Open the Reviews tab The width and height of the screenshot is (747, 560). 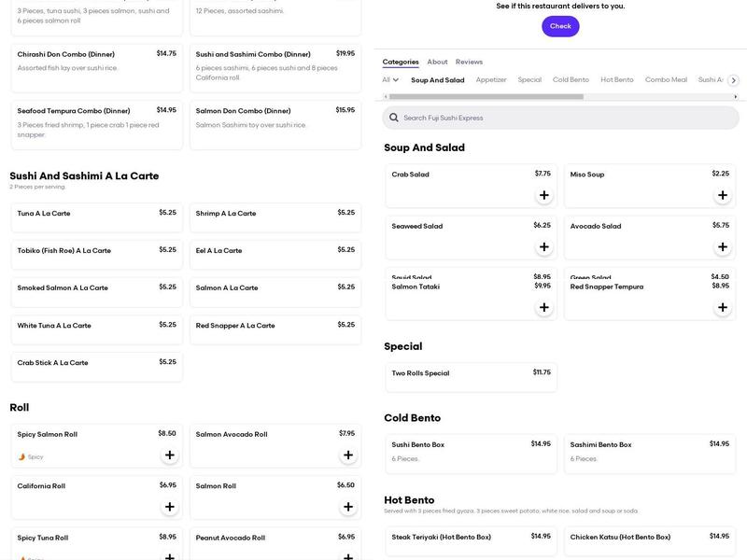click(469, 62)
